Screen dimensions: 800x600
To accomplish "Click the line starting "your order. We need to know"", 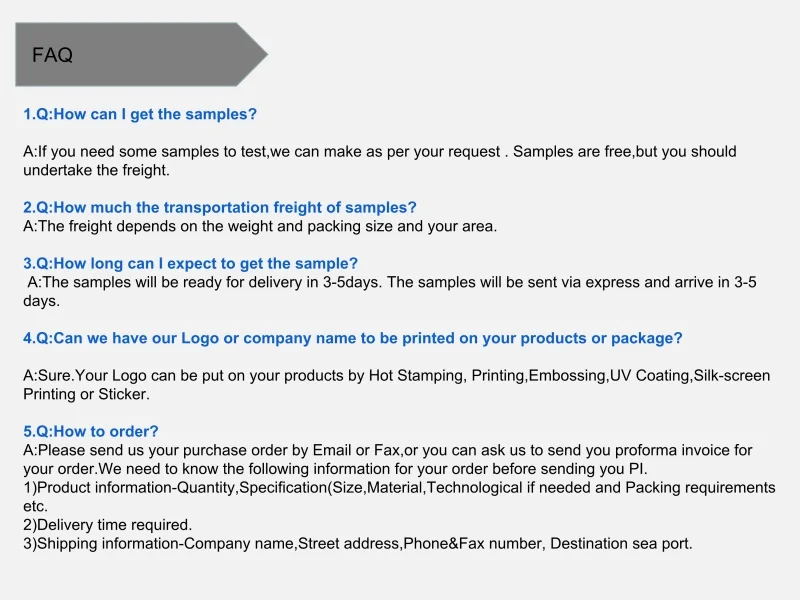I will [x=335, y=468].
